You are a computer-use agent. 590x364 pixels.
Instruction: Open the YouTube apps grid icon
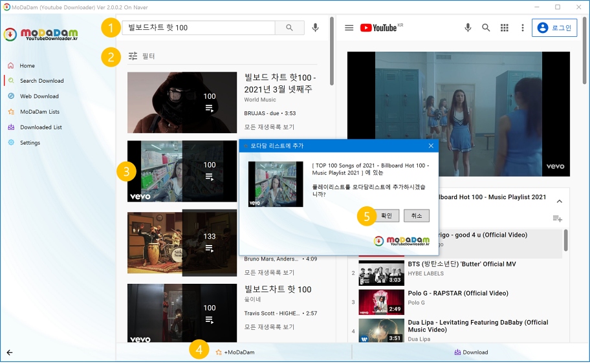click(504, 27)
